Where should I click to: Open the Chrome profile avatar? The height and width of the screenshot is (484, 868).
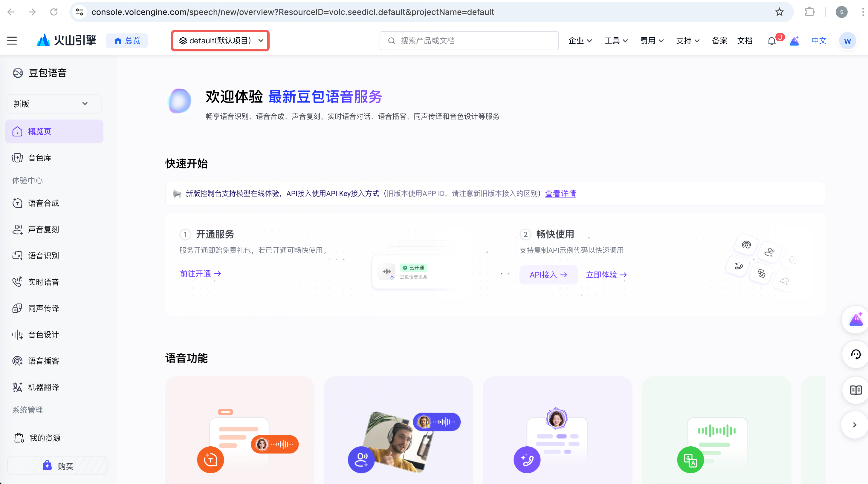841,12
